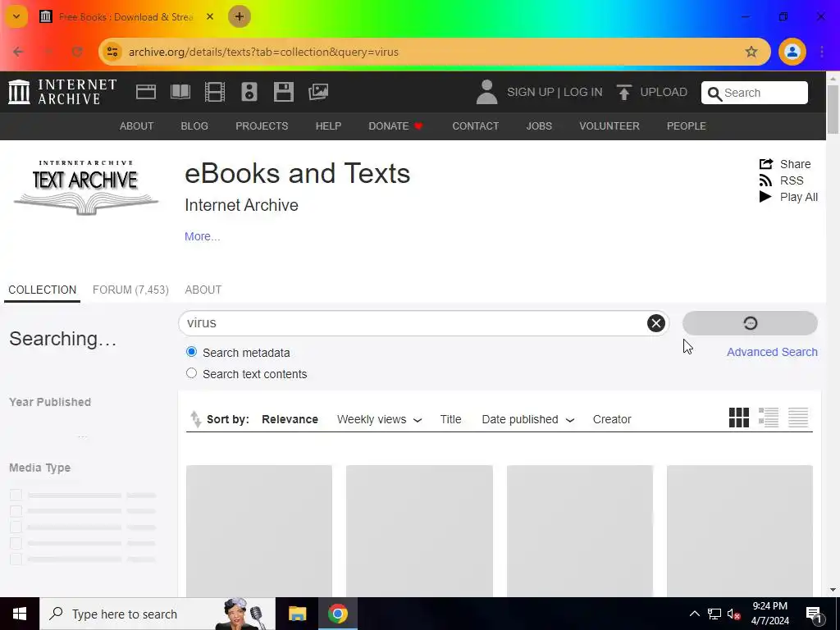This screenshot has height=630, width=840.
Task: Switch to tile grid view
Action: point(739,418)
